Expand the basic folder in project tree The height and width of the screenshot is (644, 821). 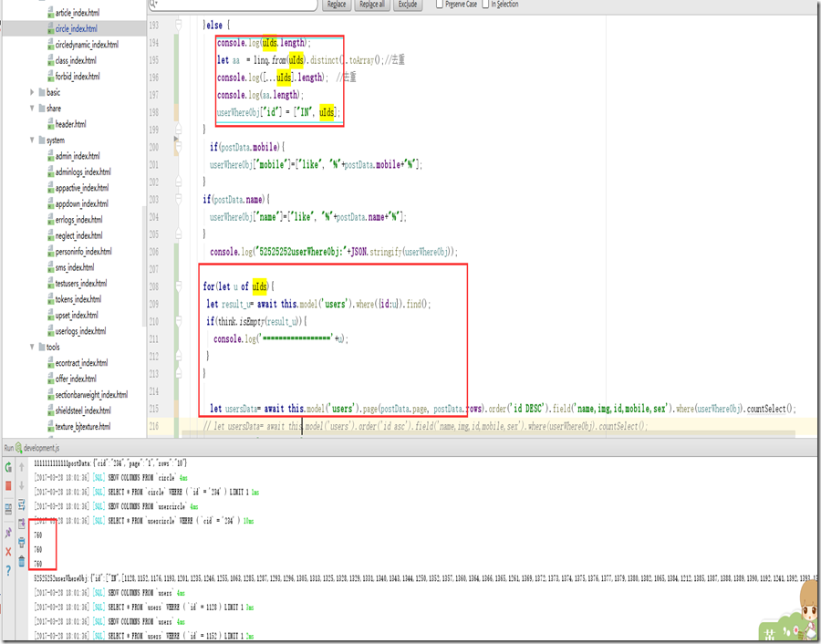[x=32, y=92]
